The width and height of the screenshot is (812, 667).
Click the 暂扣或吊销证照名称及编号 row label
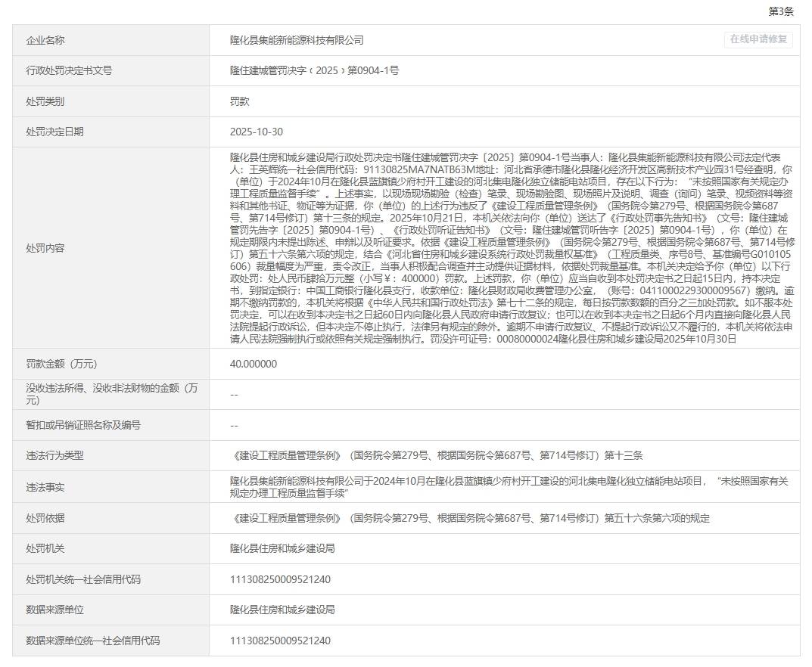pos(83,425)
